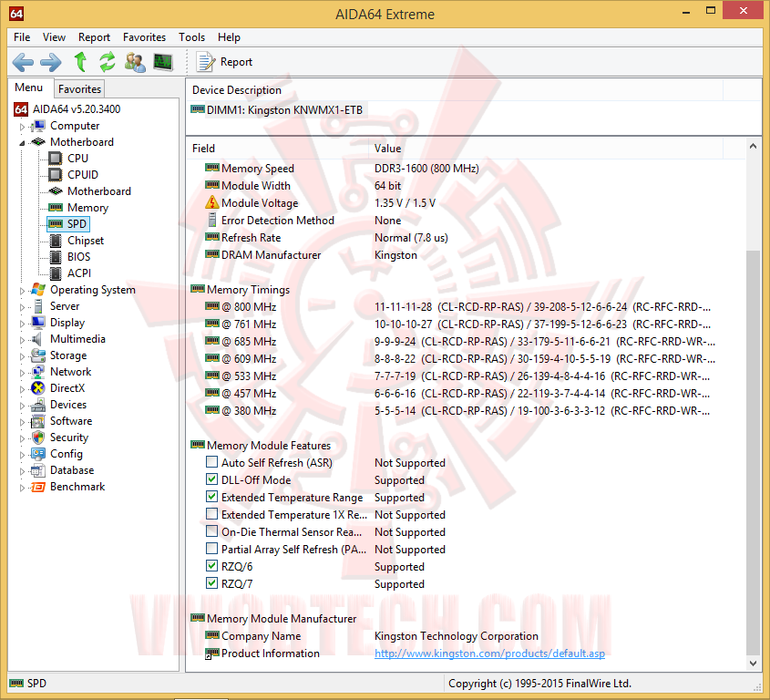This screenshot has width=770, height=700.
Task: Open the Help menu
Action: [x=229, y=37]
